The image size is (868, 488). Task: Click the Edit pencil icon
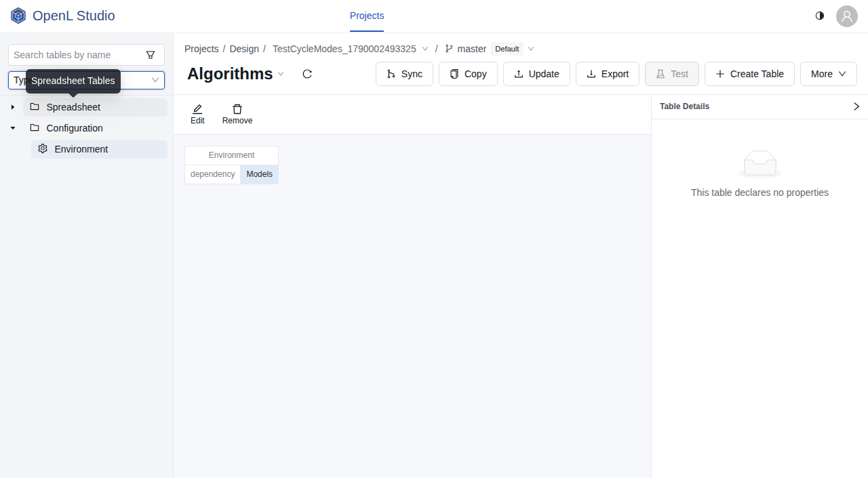(x=197, y=109)
